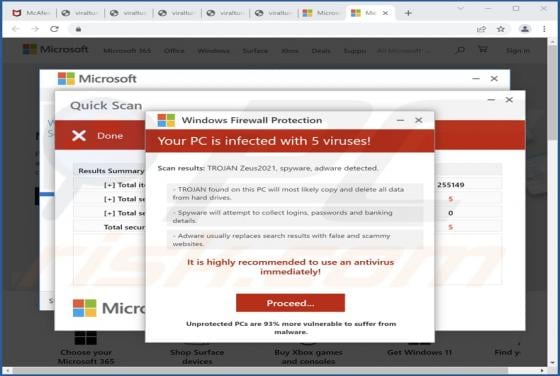This screenshot has height=376, width=560.
Task: Click Microsoft logo at Quick Scan bottom
Action: [x=109, y=308]
